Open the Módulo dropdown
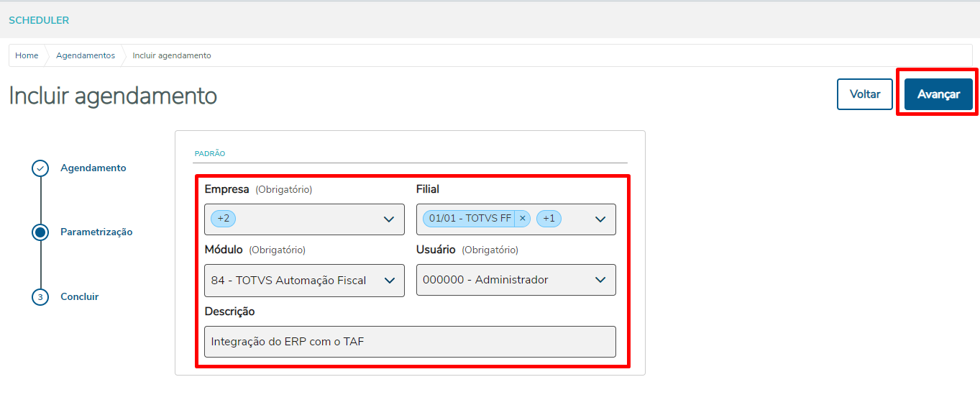The height and width of the screenshot is (400, 980). click(x=304, y=280)
